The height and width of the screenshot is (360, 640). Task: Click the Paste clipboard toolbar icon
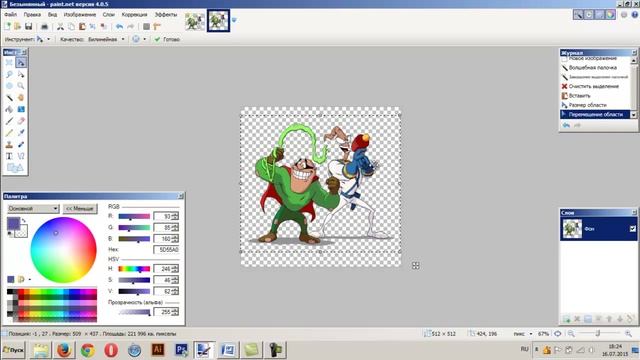pos(82,27)
